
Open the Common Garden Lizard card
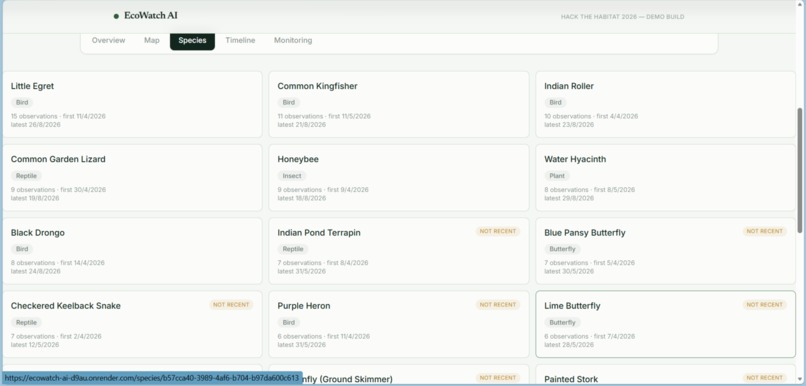click(133, 178)
